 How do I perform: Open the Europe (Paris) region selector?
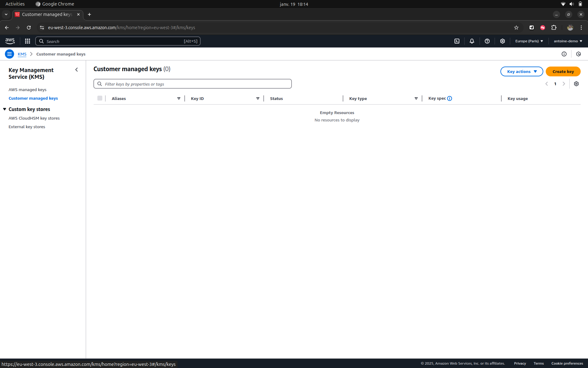[529, 41]
